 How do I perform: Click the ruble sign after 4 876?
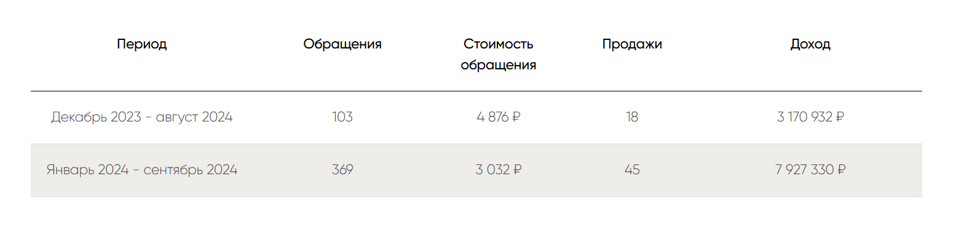click(x=516, y=117)
